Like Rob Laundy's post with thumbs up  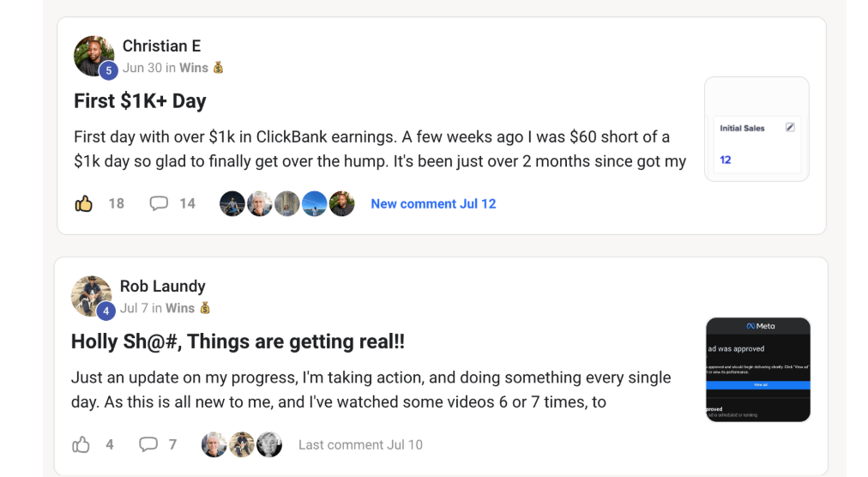pos(81,444)
